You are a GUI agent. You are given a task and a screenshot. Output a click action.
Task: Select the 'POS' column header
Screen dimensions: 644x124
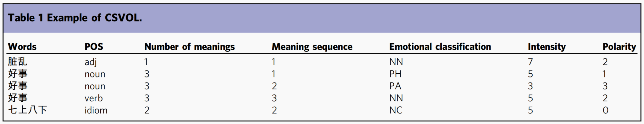pyautogui.click(x=94, y=47)
